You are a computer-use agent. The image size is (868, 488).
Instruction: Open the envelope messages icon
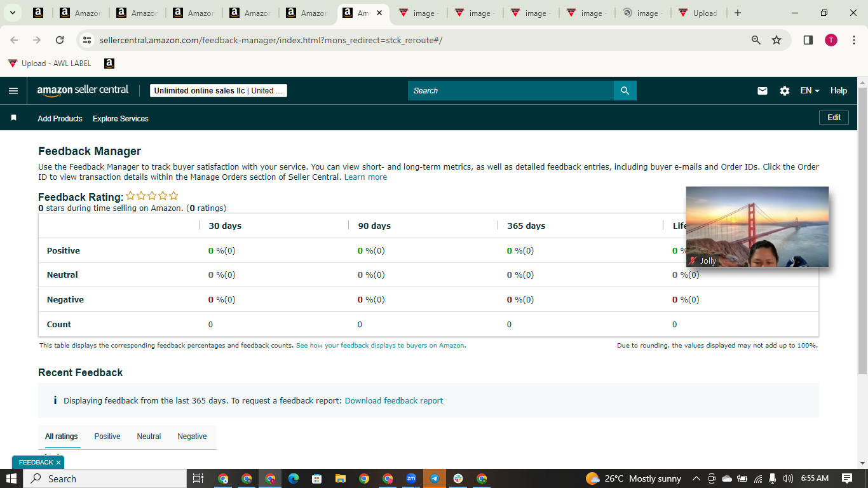click(763, 91)
